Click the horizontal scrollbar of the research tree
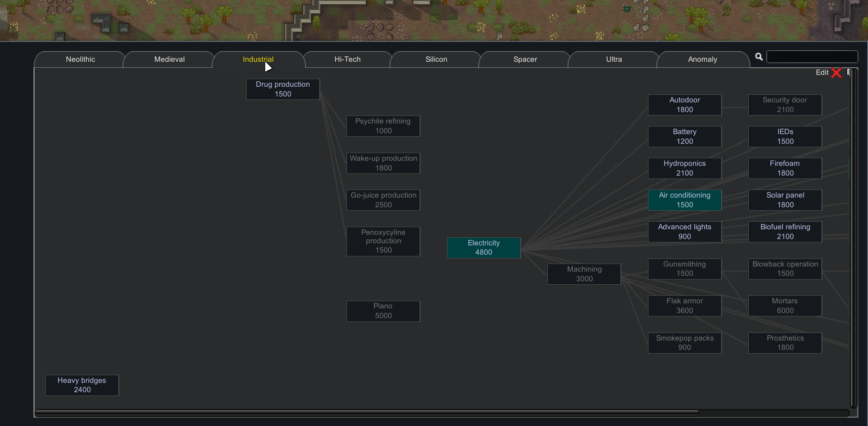Viewport: 868px width, 426px height. pos(367,413)
